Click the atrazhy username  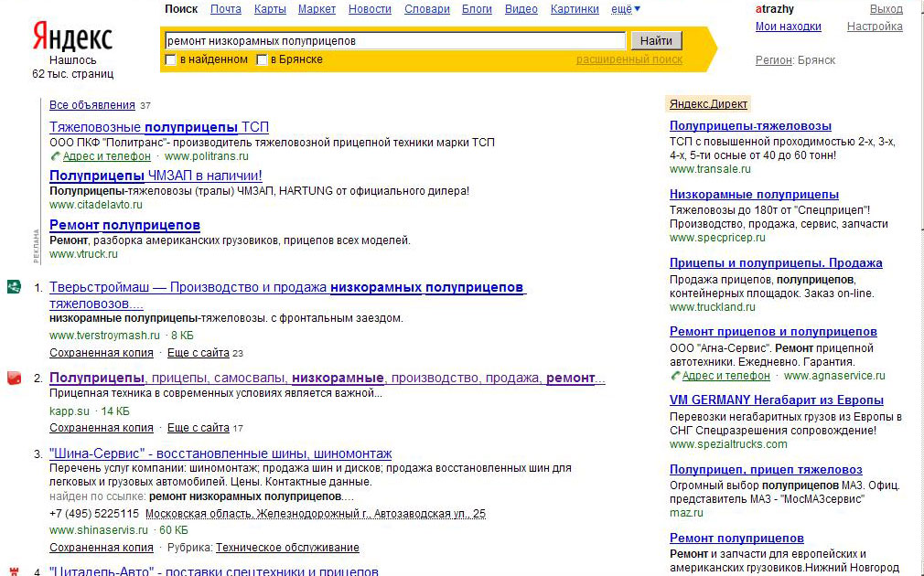(x=774, y=9)
